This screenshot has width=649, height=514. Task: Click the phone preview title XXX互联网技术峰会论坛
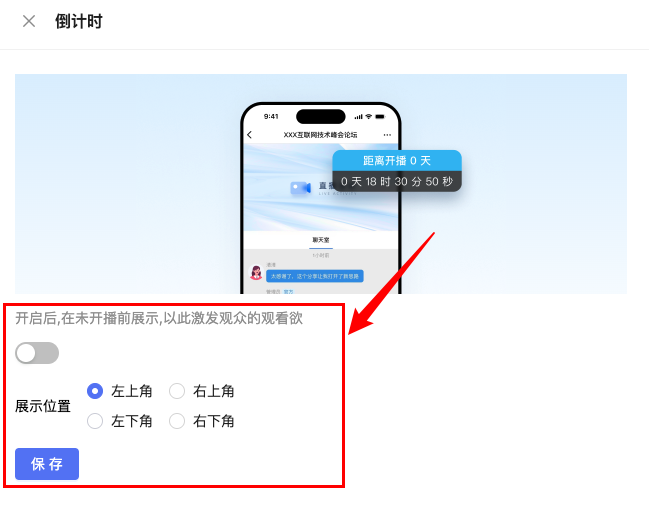(x=320, y=135)
